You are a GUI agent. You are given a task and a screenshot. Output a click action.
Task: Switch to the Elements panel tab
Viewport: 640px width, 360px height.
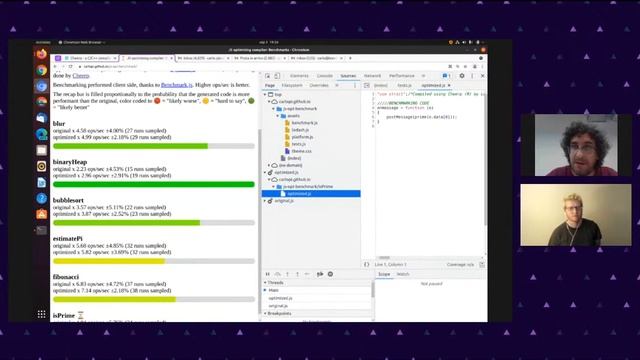point(299,76)
